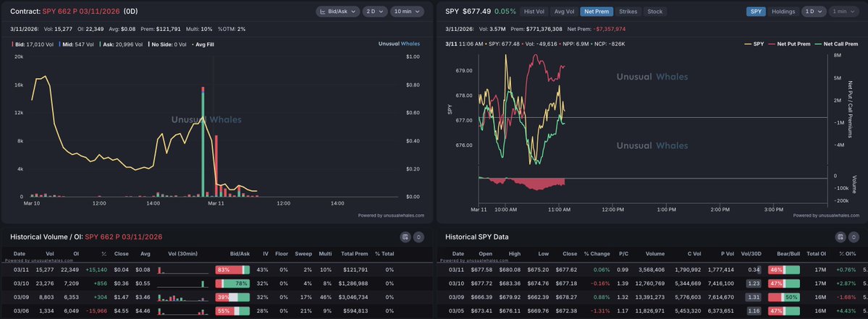Switch to the Stock tab
Screen dimensions: 868x319
click(x=655, y=11)
